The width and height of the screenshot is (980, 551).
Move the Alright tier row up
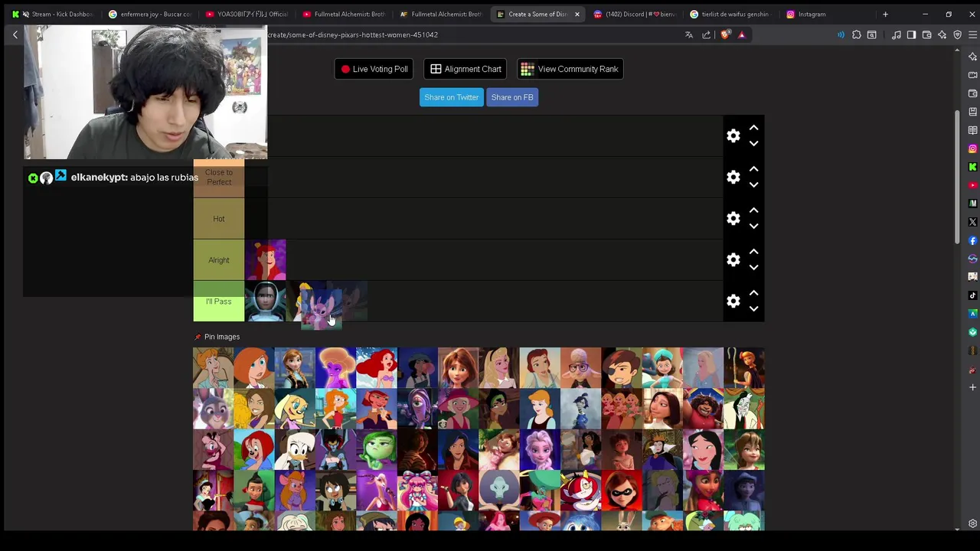pos(753,252)
